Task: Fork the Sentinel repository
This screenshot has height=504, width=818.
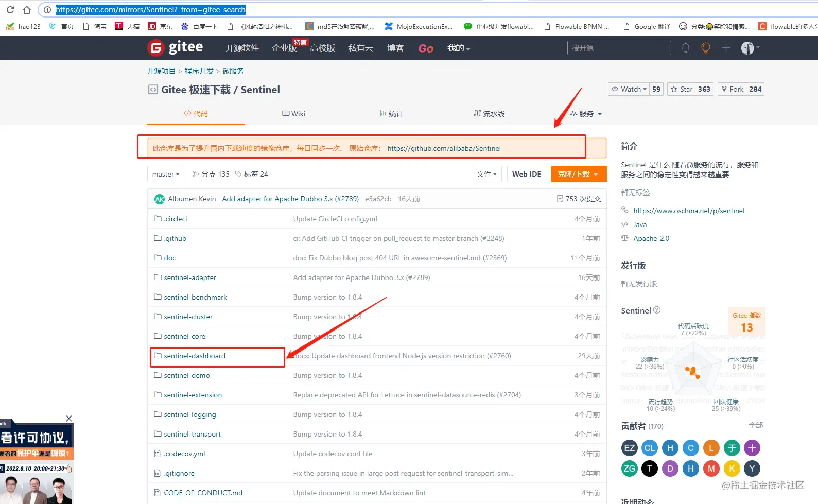Action: (x=732, y=89)
